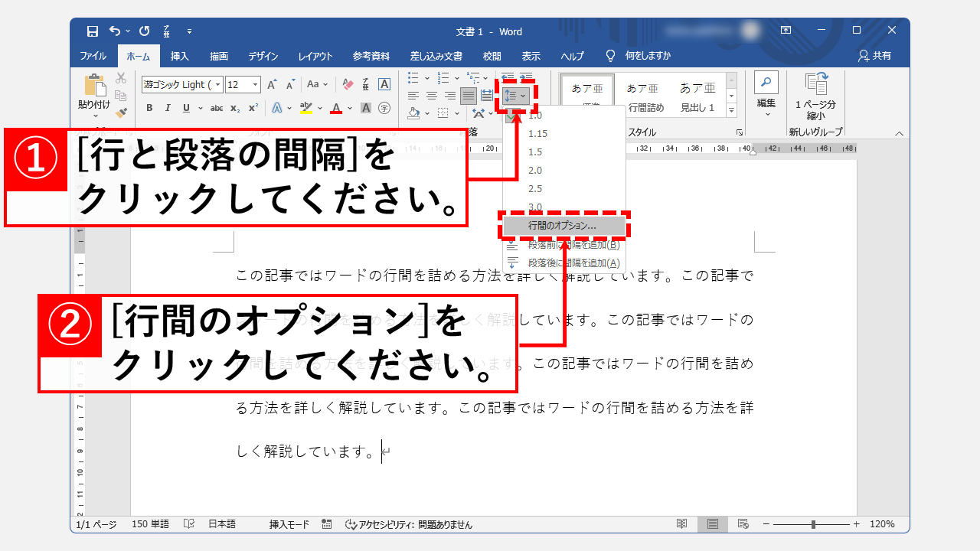Click the Format Painter brush icon
The height and width of the screenshot is (551, 980).
pos(121,112)
